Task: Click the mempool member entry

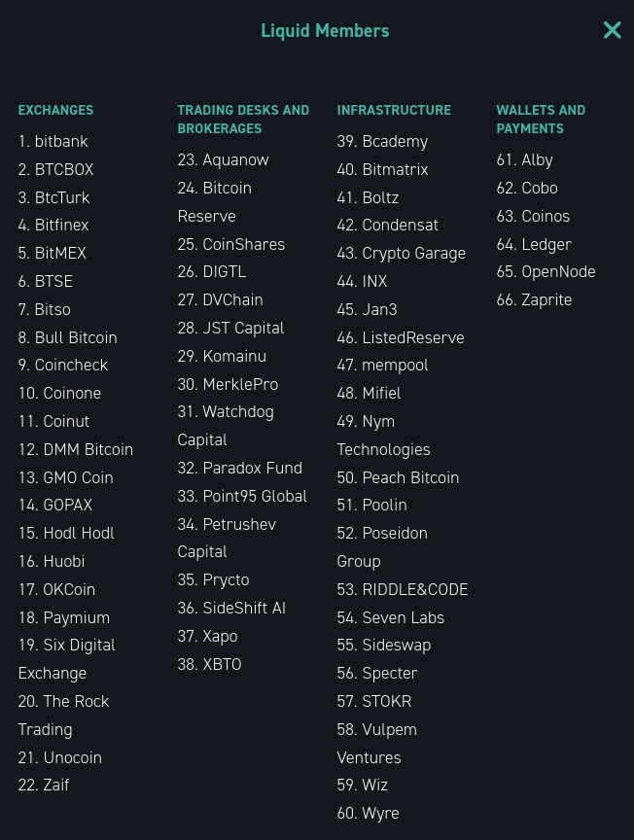Action: [395, 365]
